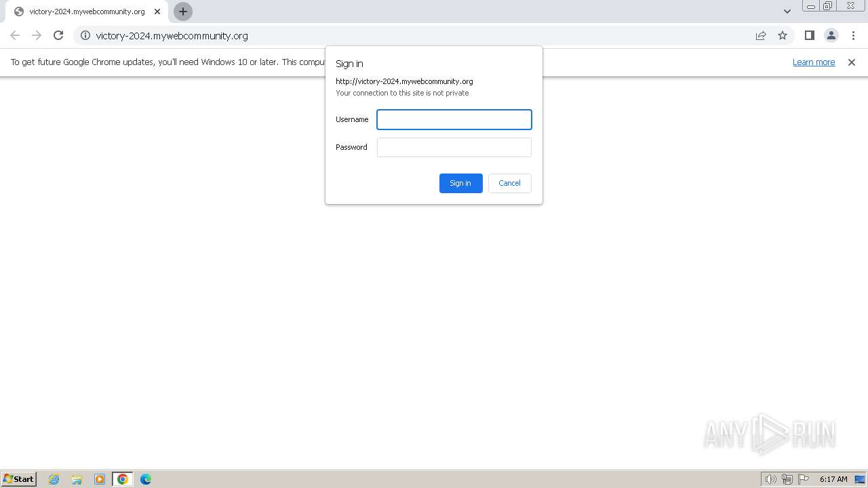Screen dimensions: 868x488
Task: Reload the page with refresh icon
Action: click(58, 35)
